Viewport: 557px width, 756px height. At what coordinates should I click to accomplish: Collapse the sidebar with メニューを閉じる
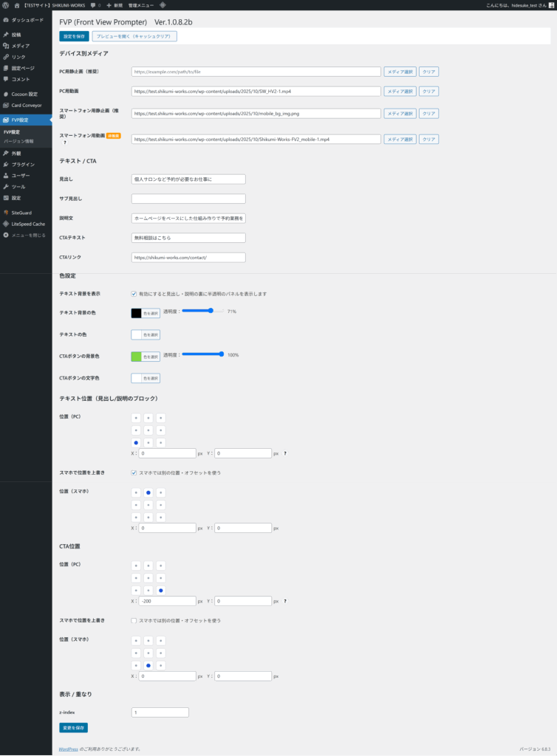point(27,235)
